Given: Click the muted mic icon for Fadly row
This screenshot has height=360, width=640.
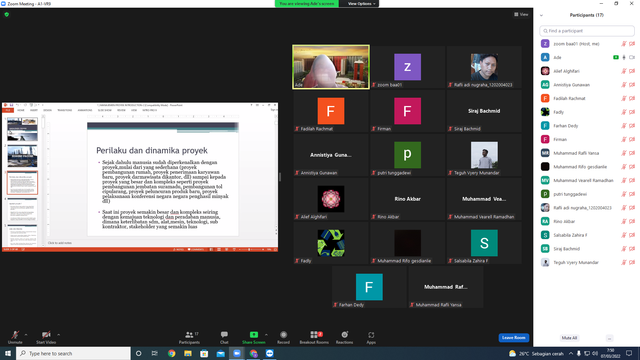Looking at the screenshot, I should 624,112.
